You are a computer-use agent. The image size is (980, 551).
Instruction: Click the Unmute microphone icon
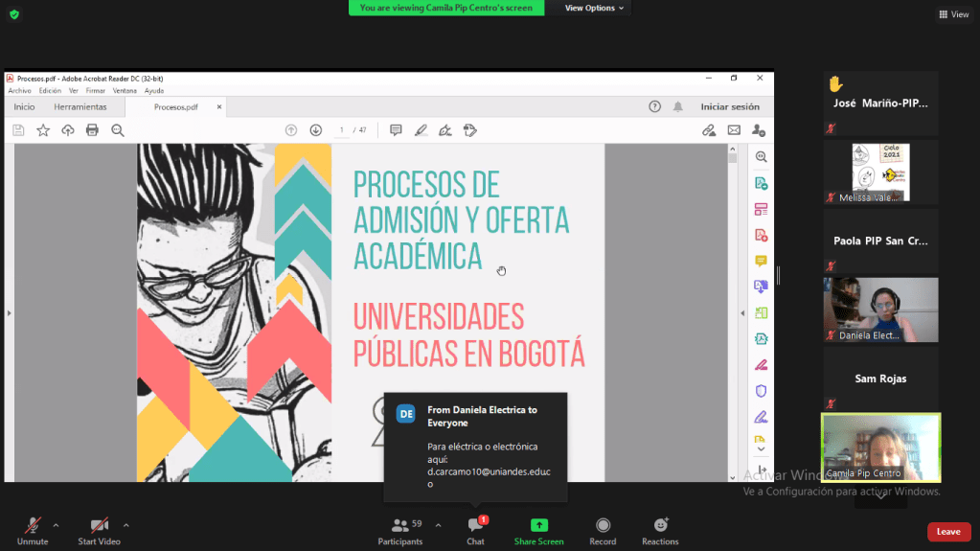pos(33,525)
